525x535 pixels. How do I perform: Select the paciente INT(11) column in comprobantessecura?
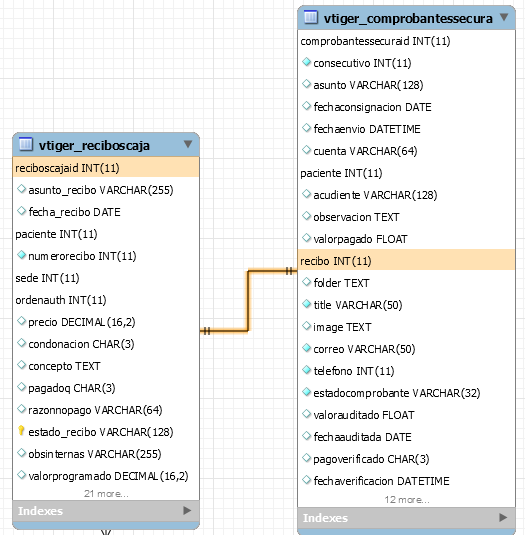point(406,173)
